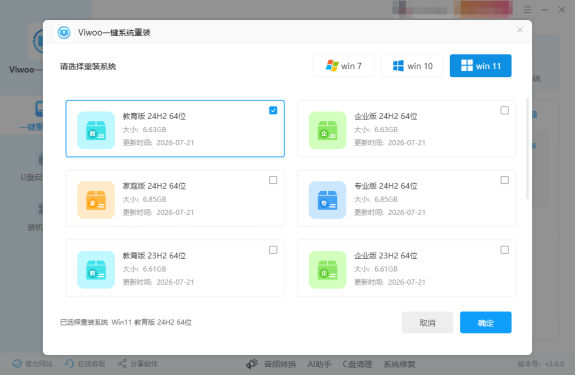Click the 已选择重装系统 status text

[126, 322]
